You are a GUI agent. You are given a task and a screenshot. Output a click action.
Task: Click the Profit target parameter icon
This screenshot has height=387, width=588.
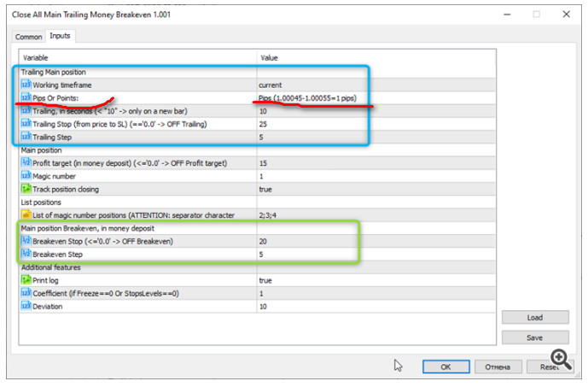(26, 163)
